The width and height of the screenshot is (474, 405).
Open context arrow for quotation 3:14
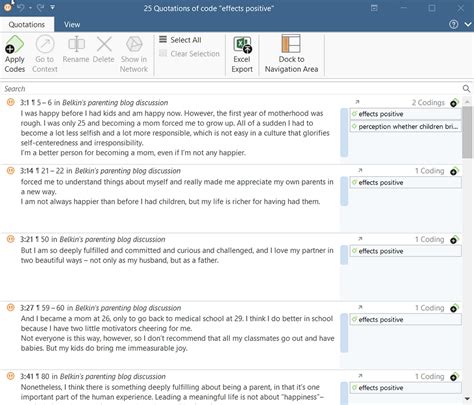coord(360,170)
